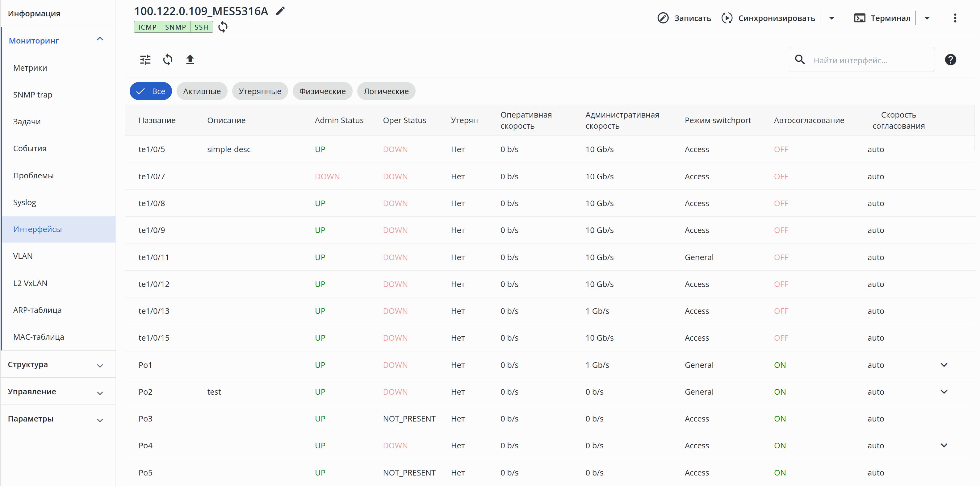Expand the Структура sidebar section
Image resolution: width=980 pixels, height=486 pixels.
click(56, 364)
